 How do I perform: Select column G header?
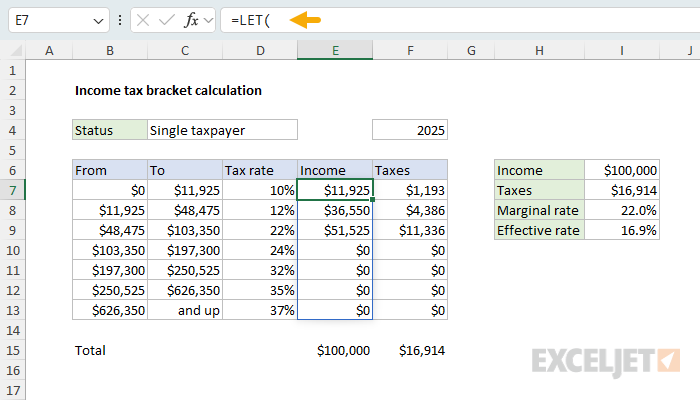(471, 50)
